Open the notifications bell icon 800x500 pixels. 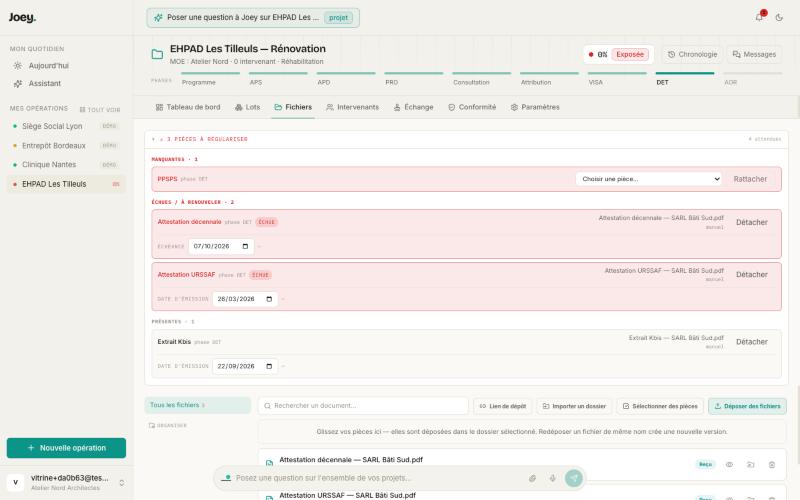tap(759, 17)
